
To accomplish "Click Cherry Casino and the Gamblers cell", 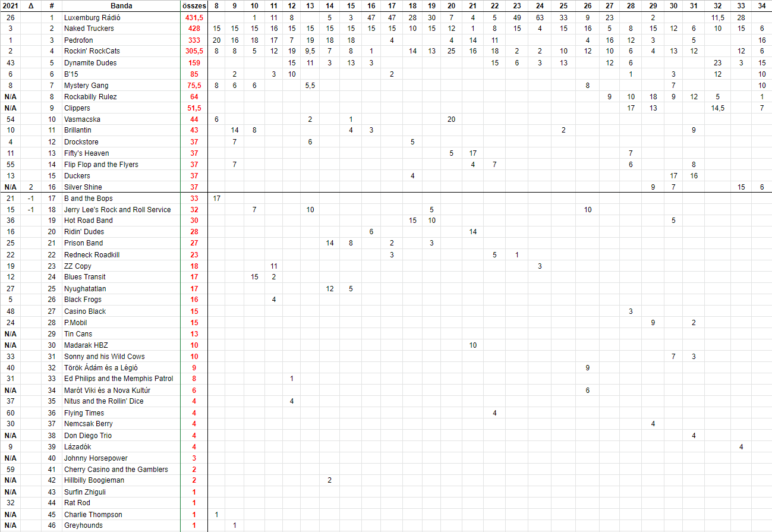I will (116, 470).
